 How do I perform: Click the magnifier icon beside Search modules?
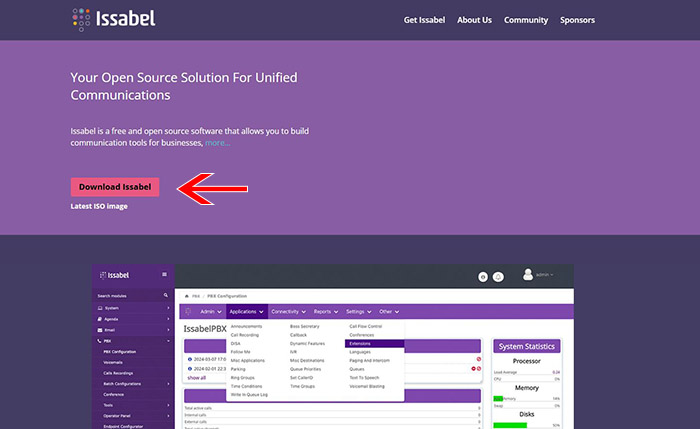click(166, 296)
